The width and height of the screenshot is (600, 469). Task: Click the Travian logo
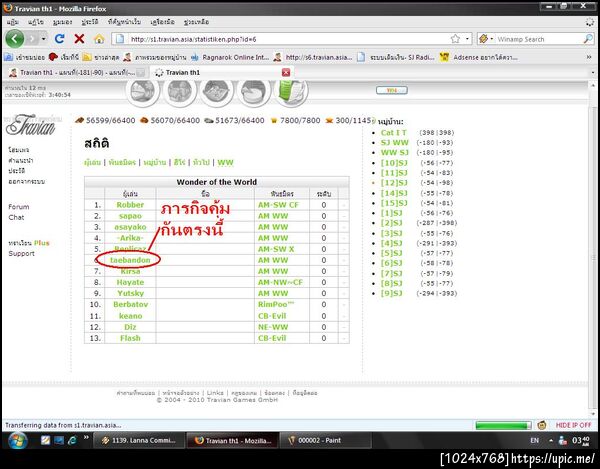[31, 125]
